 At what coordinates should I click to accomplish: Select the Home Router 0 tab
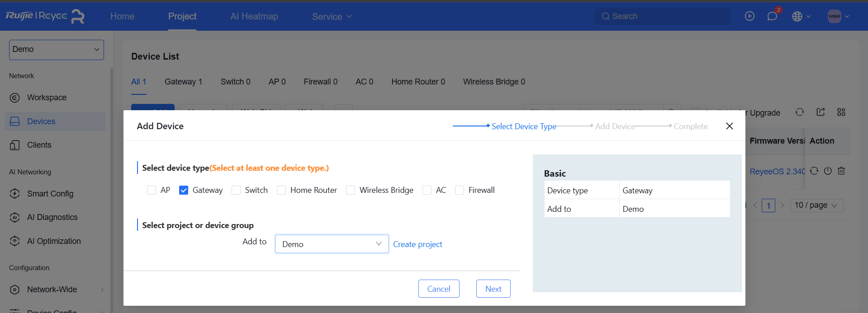click(418, 82)
